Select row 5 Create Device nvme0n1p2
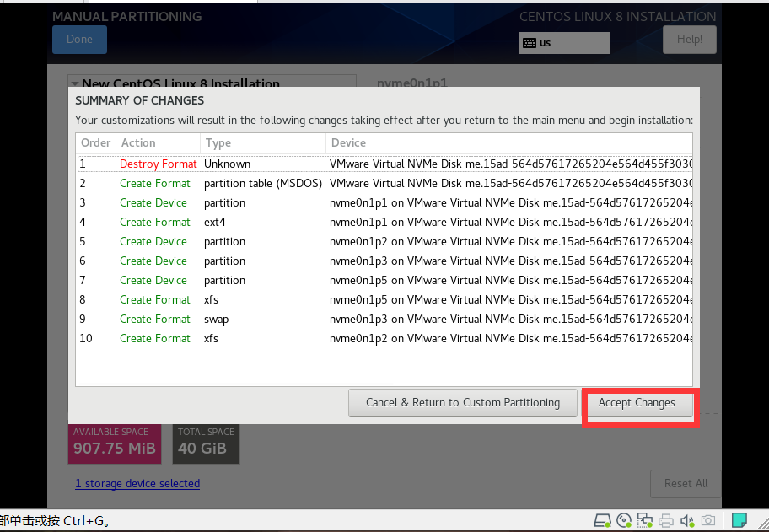 pyautogui.click(x=384, y=241)
